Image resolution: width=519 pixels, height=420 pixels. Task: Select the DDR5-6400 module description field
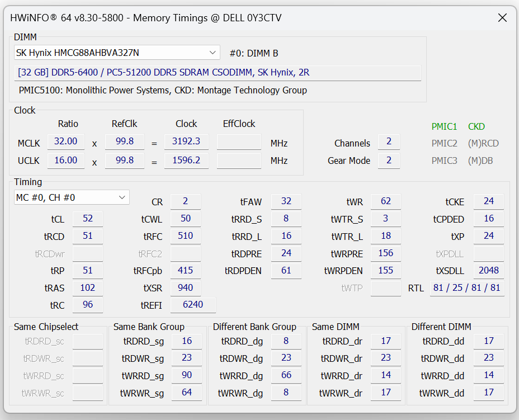[x=218, y=73]
